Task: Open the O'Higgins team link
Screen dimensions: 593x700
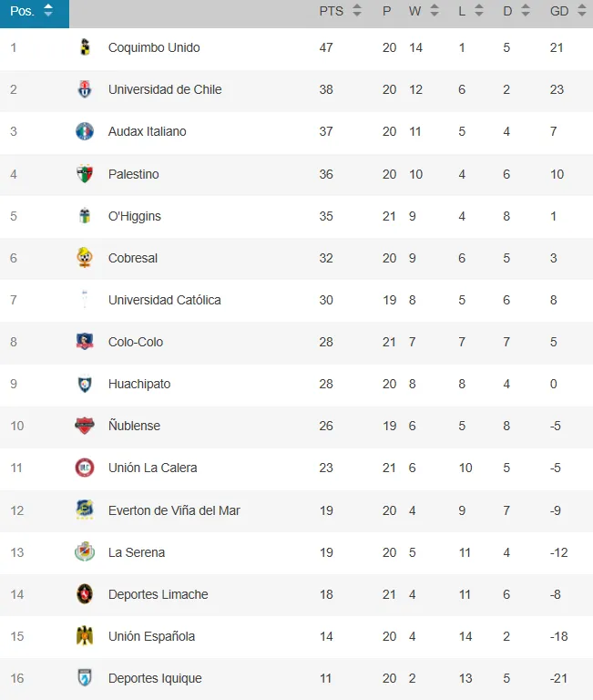Action: (134, 216)
